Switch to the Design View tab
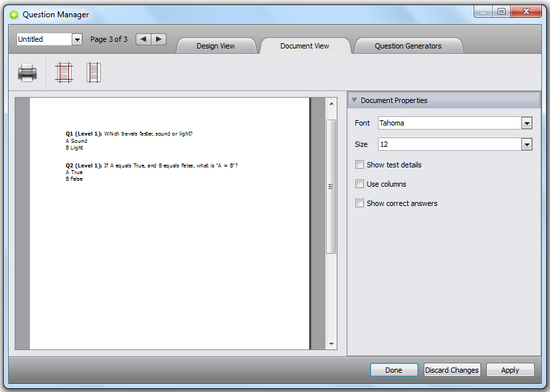 (216, 46)
